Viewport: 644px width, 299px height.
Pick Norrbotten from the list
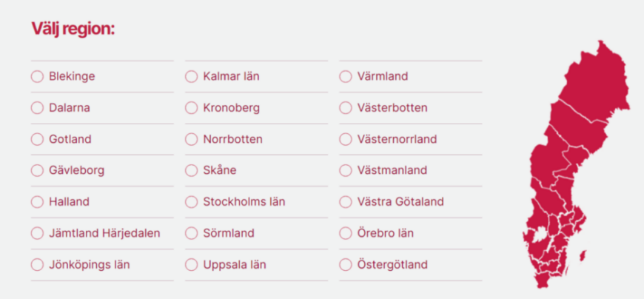pos(192,139)
